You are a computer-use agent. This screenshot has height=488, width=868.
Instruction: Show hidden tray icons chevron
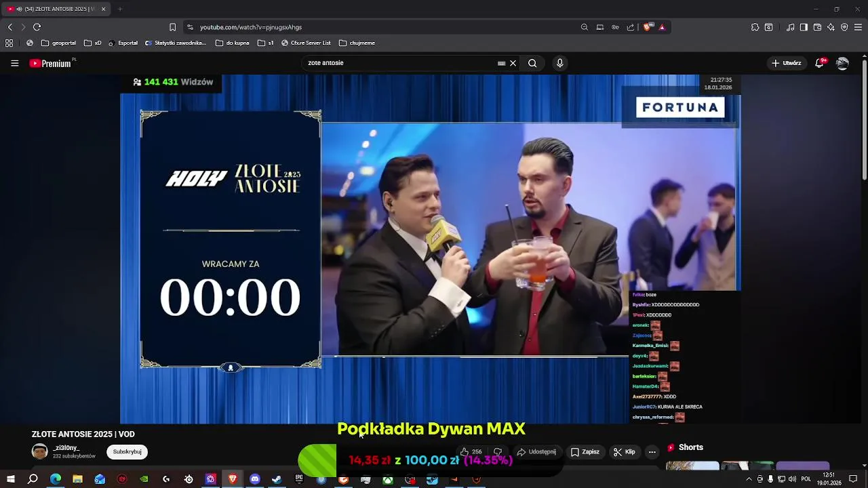click(749, 479)
